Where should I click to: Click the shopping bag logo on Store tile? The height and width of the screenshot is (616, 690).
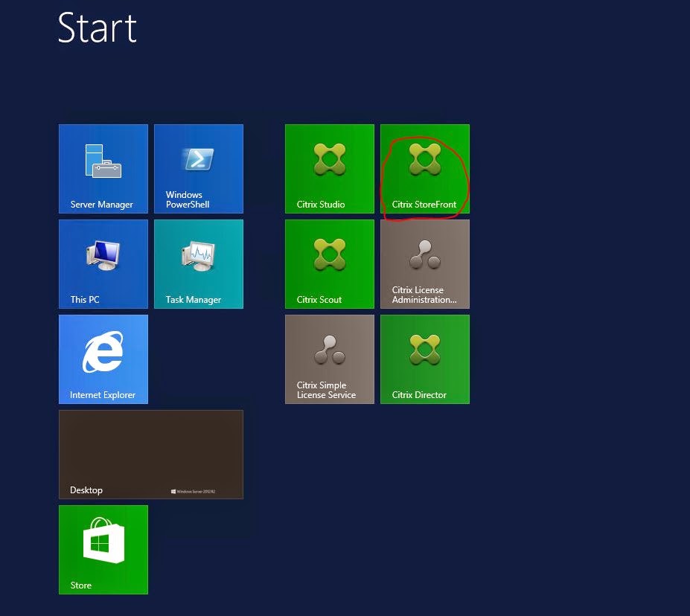(x=103, y=539)
